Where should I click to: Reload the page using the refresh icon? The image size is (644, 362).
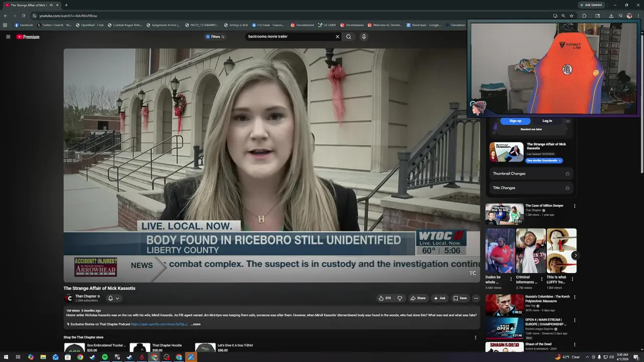[23, 16]
